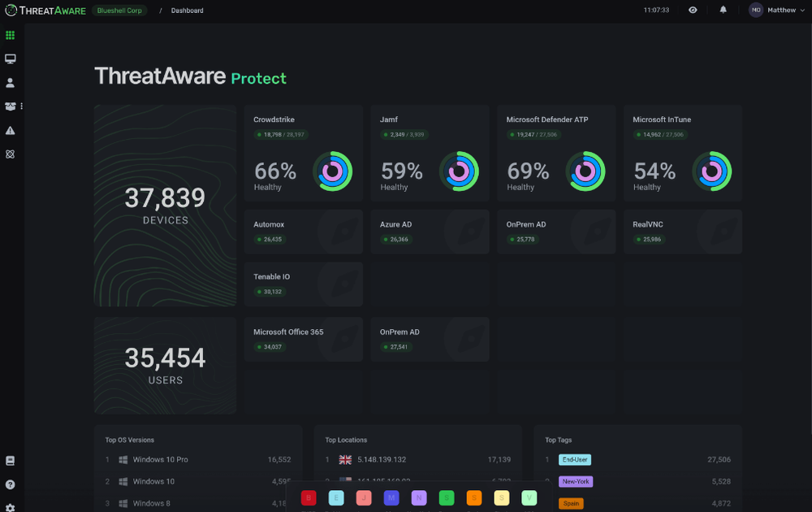Click the red B swatch in bottom bar

click(x=308, y=498)
